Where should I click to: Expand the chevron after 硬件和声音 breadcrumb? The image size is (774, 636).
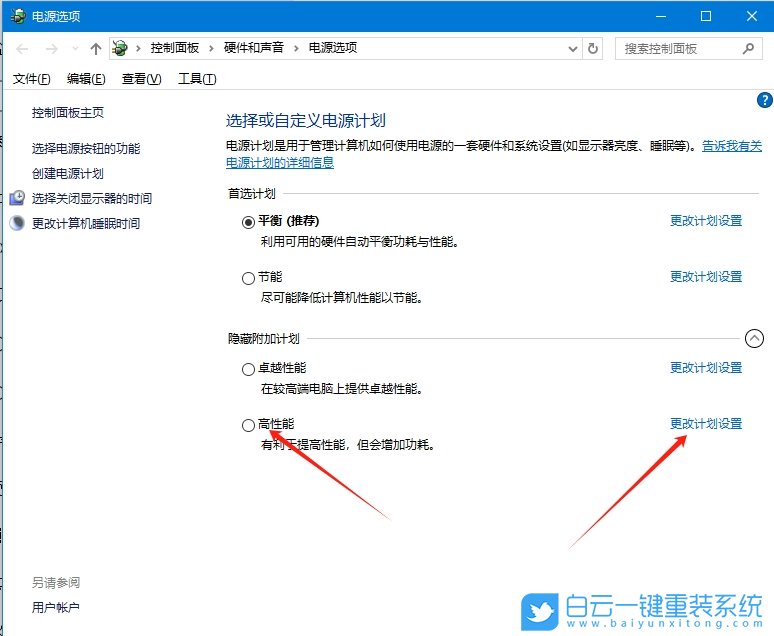click(296, 48)
